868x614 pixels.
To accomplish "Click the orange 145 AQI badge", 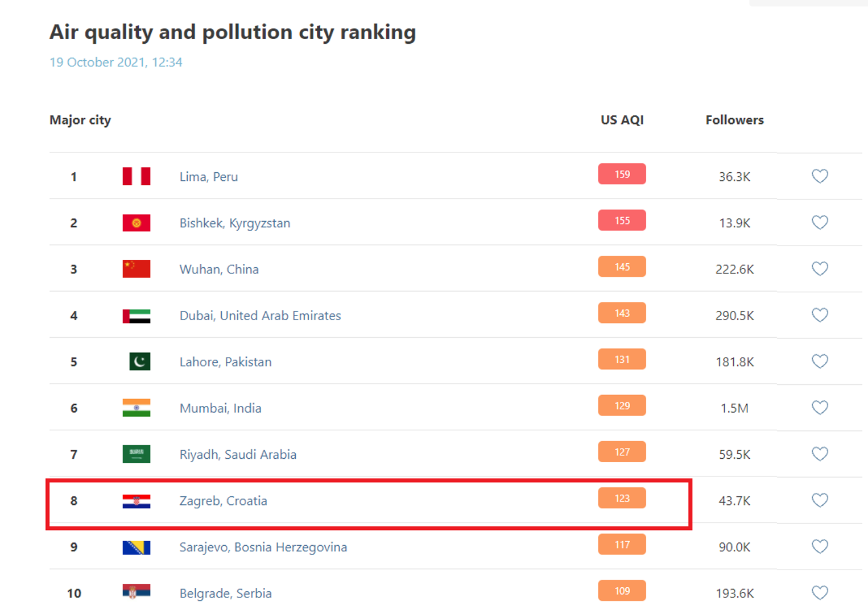I will point(622,267).
